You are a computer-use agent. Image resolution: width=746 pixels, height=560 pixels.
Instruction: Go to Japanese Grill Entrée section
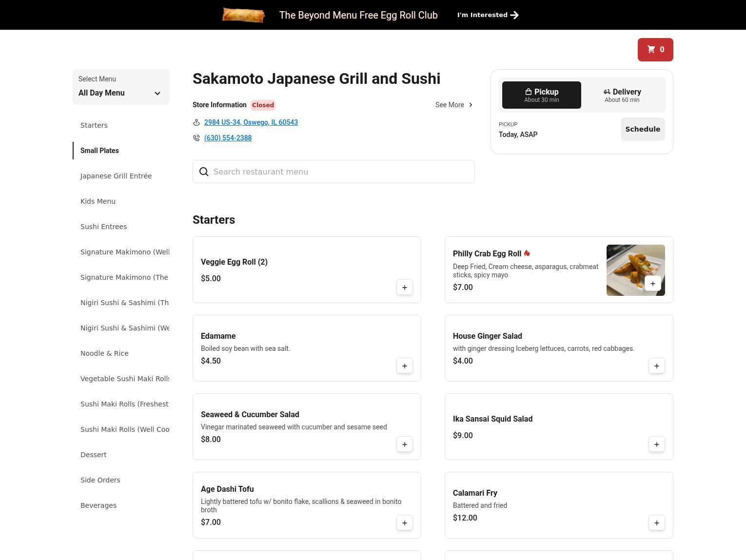(x=116, y=176)
